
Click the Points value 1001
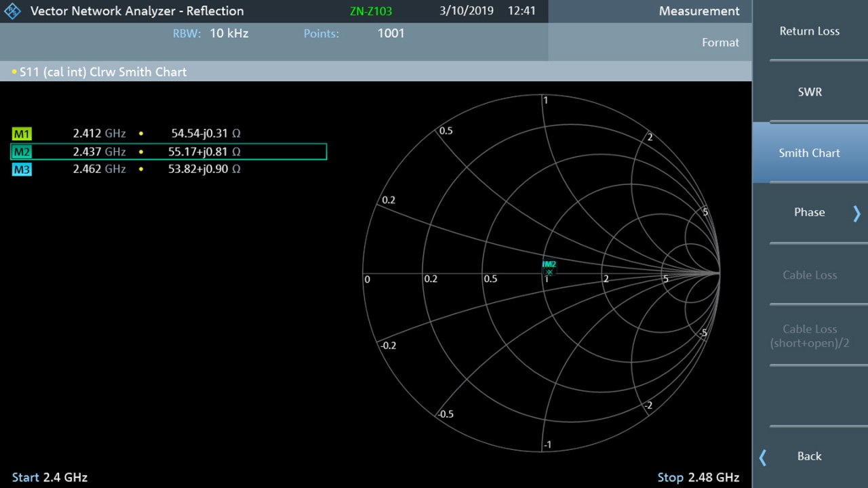coord(391,33)
